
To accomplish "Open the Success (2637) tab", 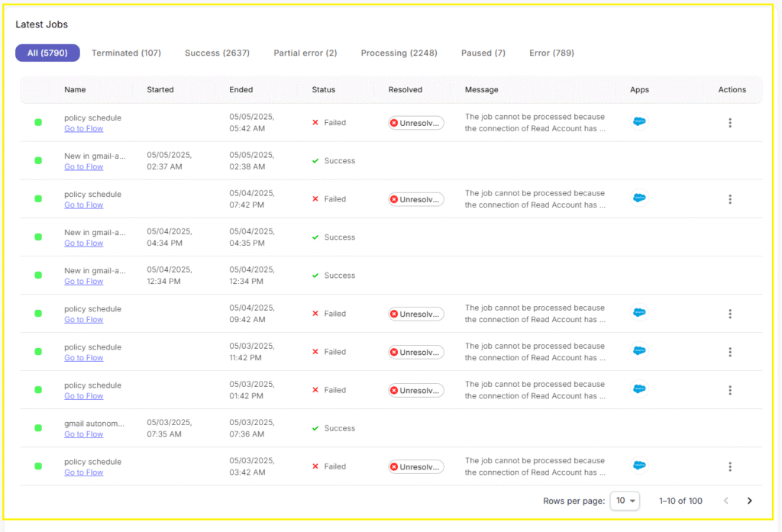I will pyautogui.click(x=217, y=53).
